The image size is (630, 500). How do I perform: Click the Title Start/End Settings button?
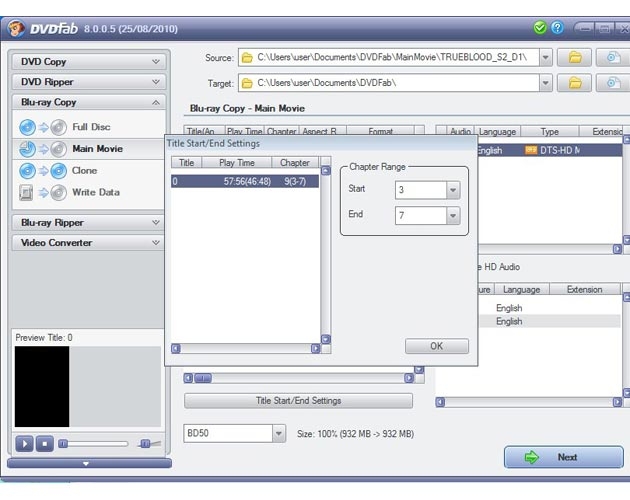tap(298, 401)
